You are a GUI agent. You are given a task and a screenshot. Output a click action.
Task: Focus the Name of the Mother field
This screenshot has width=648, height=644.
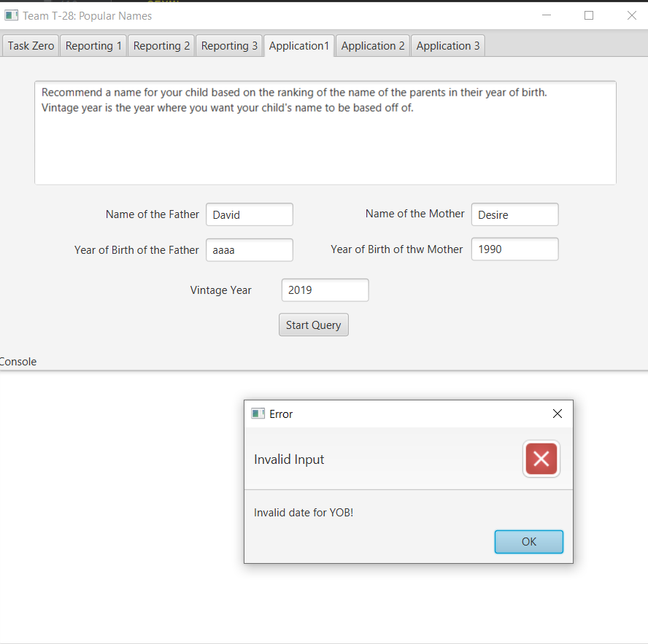(x=515, y=214)
